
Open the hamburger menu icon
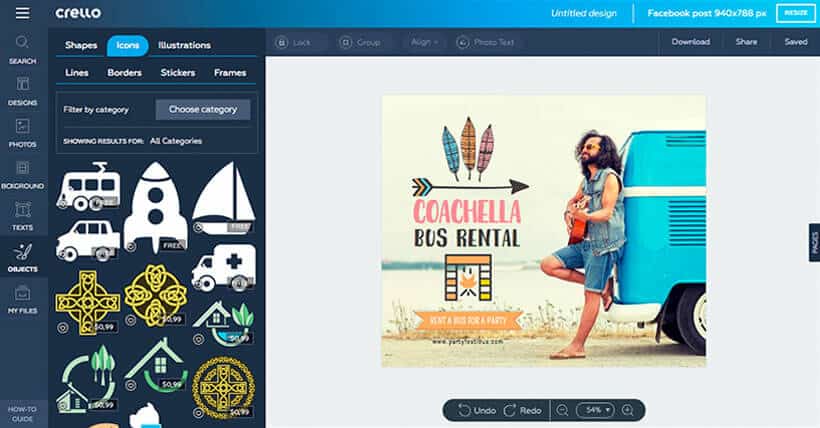(x=22, y=13)
